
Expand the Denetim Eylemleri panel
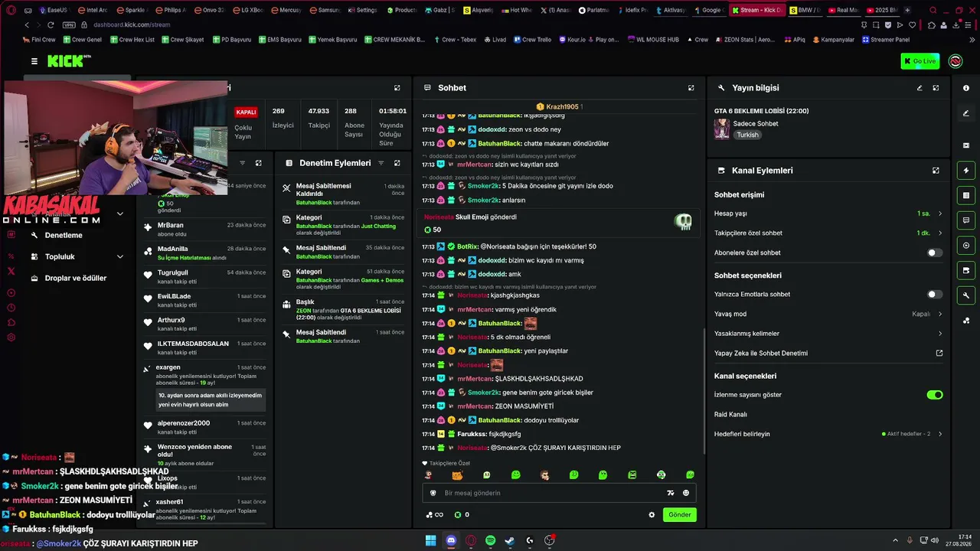click(x=397, y=163)
